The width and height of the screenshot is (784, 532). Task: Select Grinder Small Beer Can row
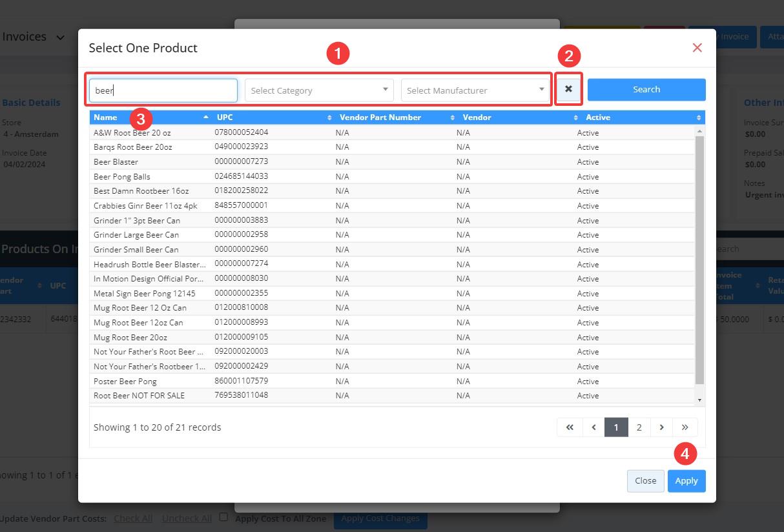(392, 249)
